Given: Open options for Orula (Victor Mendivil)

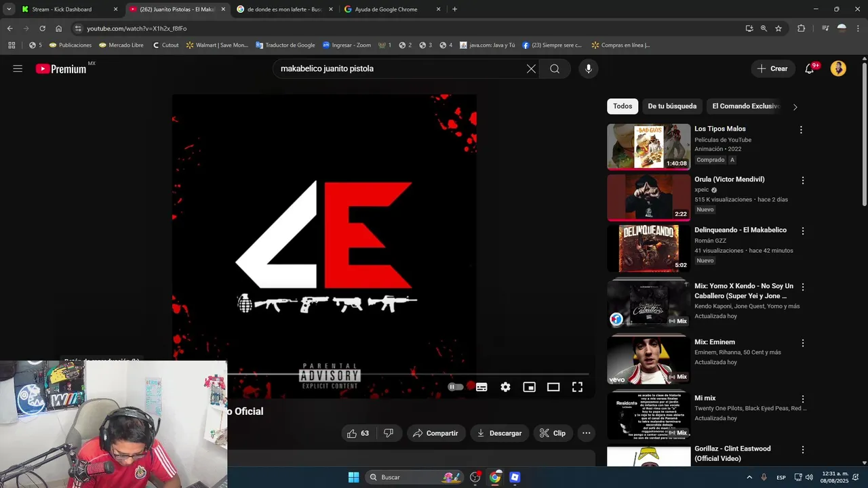Looking at the screenshot, I should pyautogui.click(x=803, y=180).
